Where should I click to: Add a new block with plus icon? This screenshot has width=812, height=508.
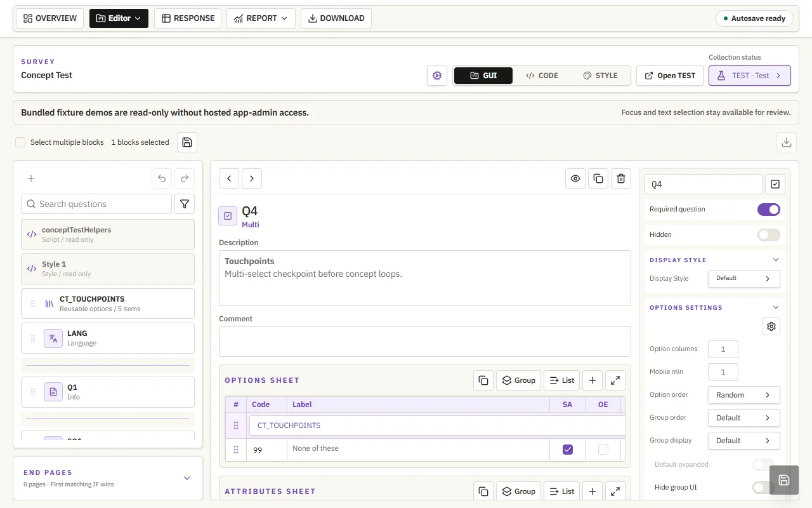click(x=31, y=179)
